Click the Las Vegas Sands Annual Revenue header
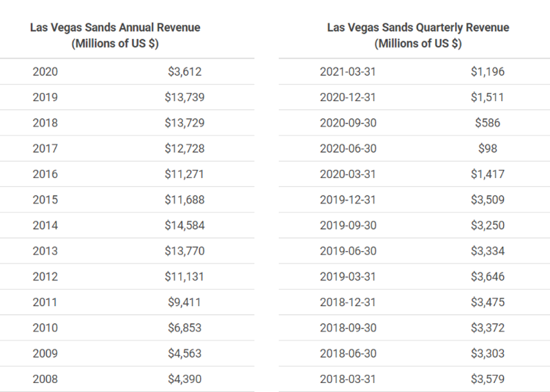Image resolution: width=550 pixels, height=392 pixels. 115,35
